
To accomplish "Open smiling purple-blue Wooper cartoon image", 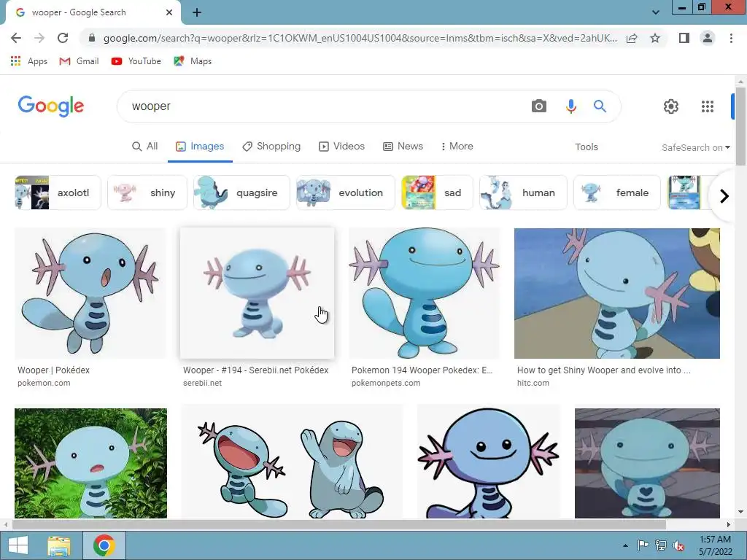I will 488,463.
